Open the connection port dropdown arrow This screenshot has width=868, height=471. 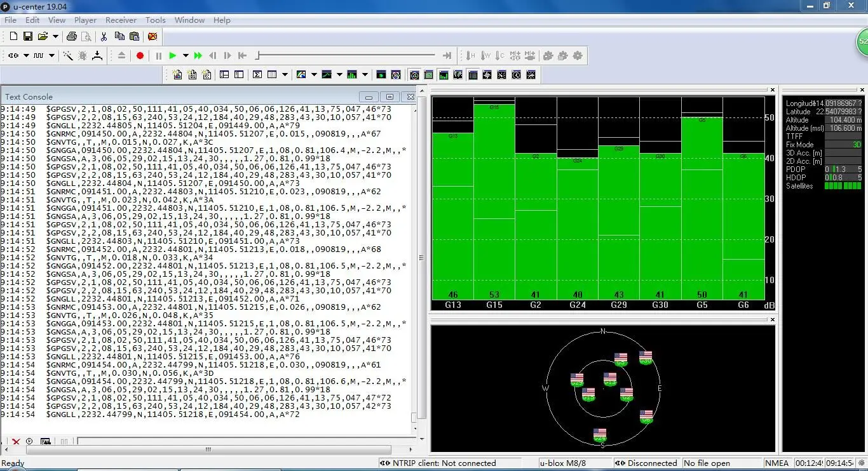pyautogui.click(x=26, y=56)
